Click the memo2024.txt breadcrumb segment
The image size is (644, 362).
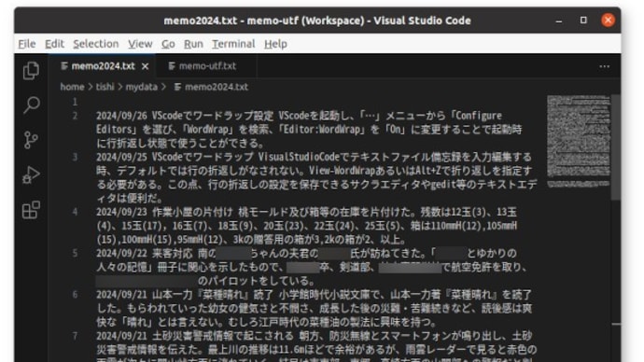(x=217, y=87)
